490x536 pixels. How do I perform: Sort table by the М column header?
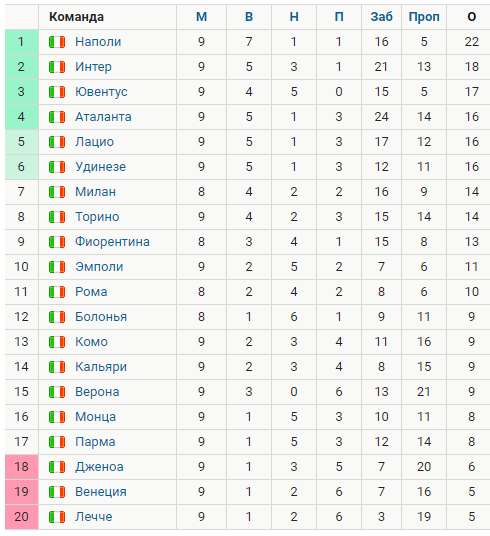coord(201,17)
